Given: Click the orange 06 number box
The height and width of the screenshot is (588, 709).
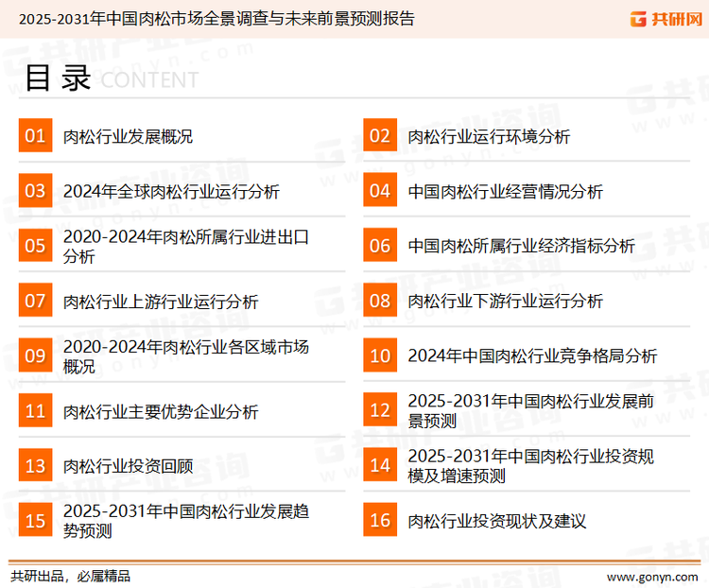Looking at the screenshot, I should [x=380, y=245].
